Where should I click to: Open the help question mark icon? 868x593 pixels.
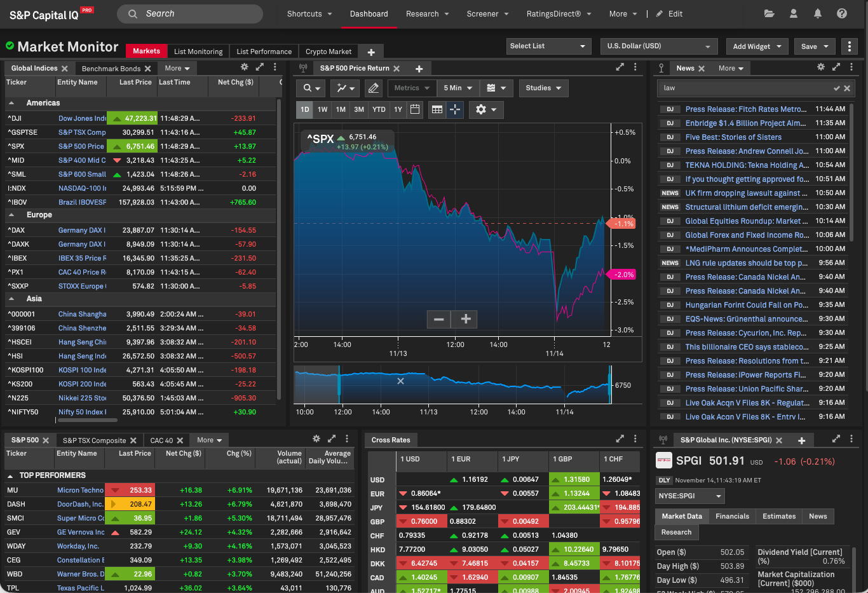[x=842, y=13]
